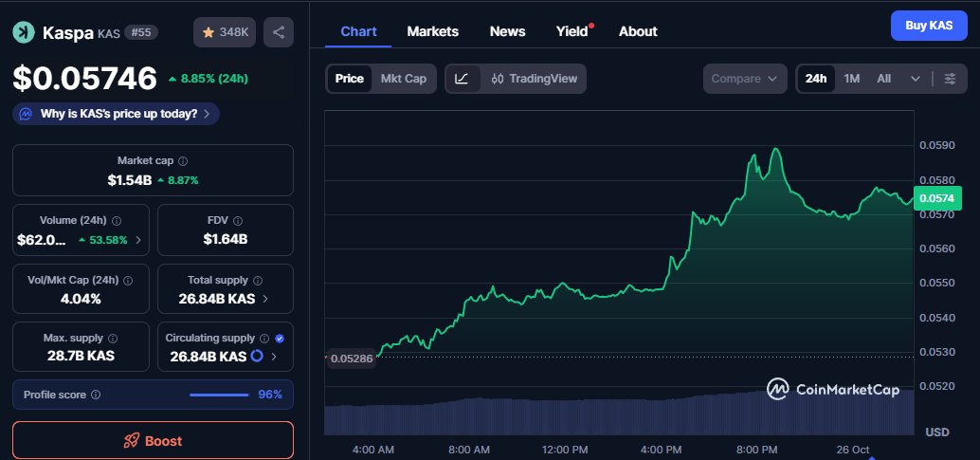Click the verified checkmark badge

pyautogui.click(x=280, y=338)
